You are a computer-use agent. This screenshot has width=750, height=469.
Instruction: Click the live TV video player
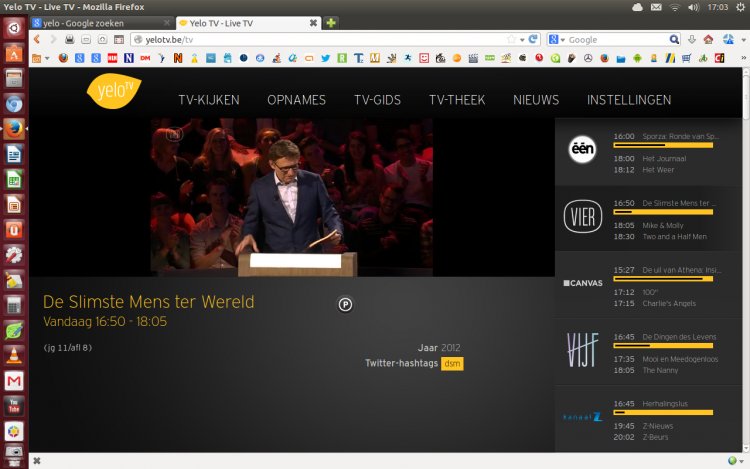point(291,197)
